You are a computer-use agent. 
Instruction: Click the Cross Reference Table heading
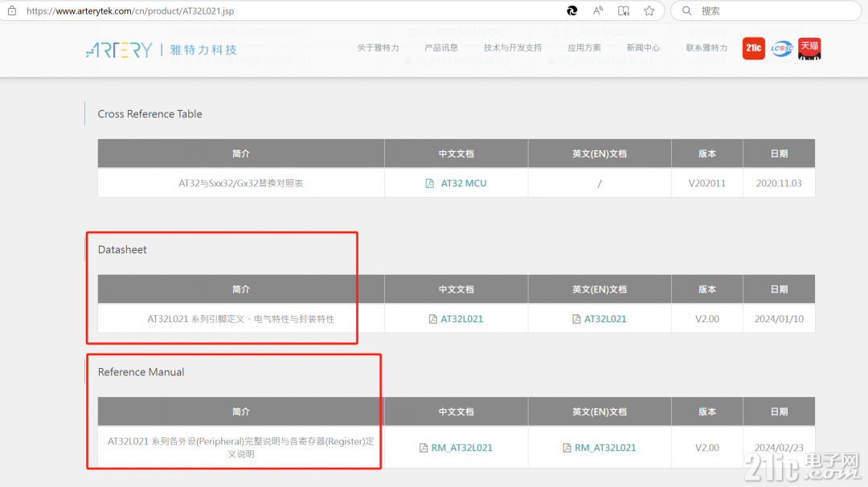pos(150,114)
